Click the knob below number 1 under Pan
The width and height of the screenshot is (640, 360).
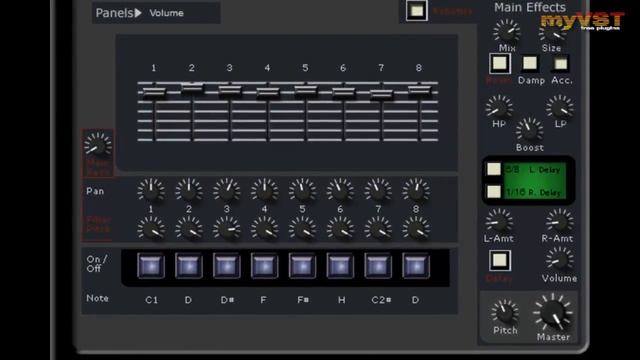[151, 228]
